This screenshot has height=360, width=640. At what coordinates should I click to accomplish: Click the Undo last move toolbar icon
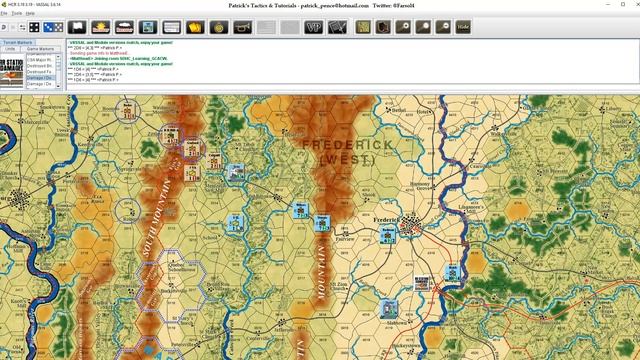click(x=3, y=27)
